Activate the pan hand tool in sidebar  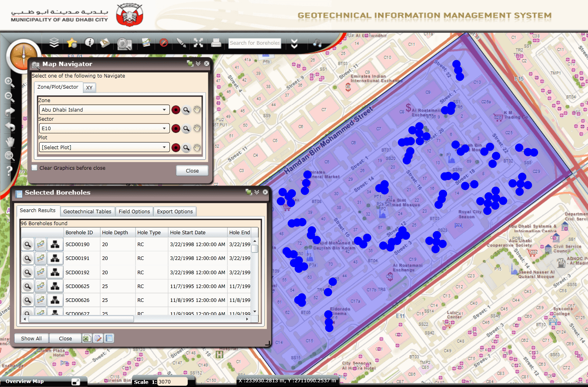point(10,142)
